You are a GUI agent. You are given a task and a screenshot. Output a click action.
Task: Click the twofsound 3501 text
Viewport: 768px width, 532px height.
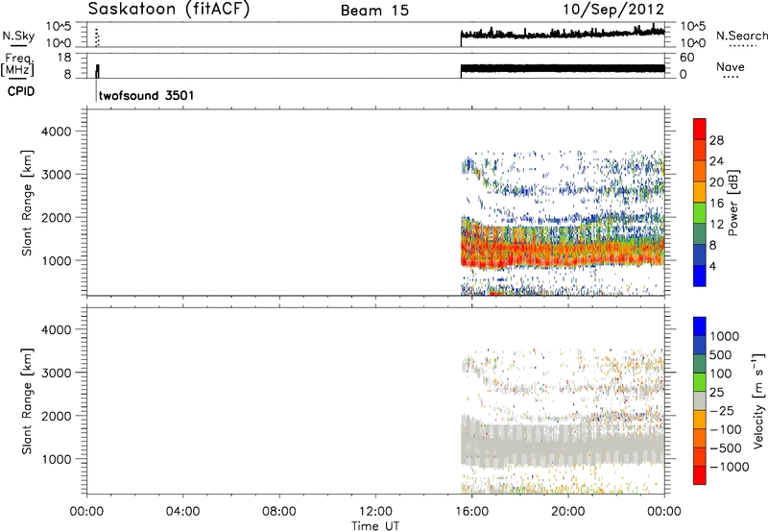click(x=147, y=95)
